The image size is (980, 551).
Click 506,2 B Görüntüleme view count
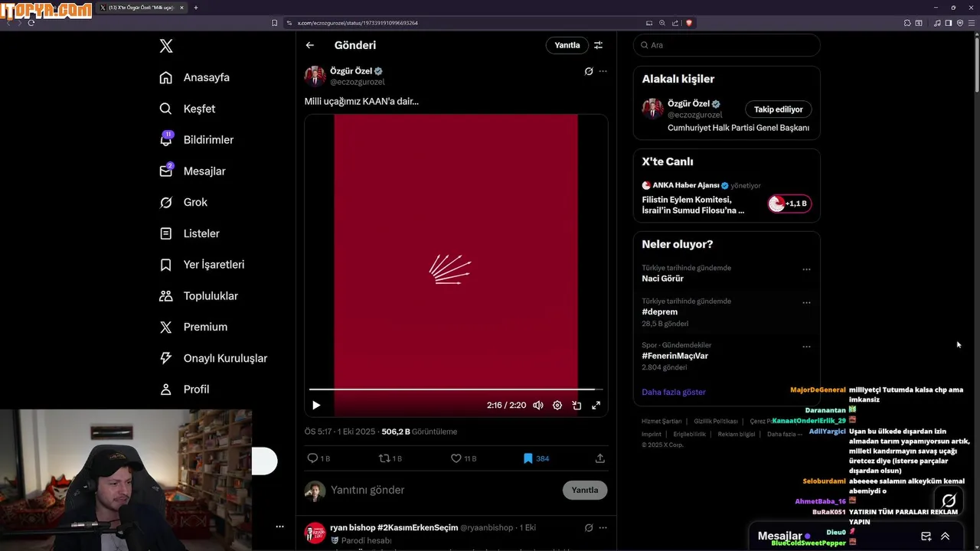pyautogui.click(x=419, y=432)
